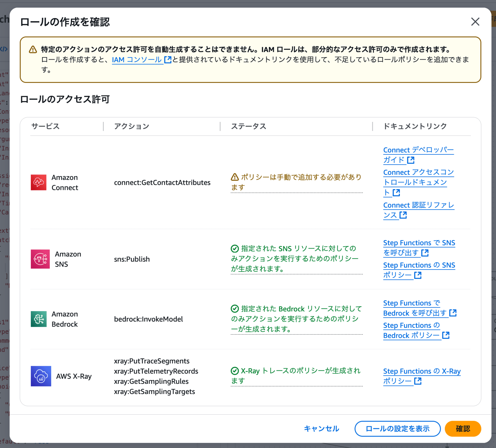Click the warning triangle icon in alert banner

tap(33, 49)
